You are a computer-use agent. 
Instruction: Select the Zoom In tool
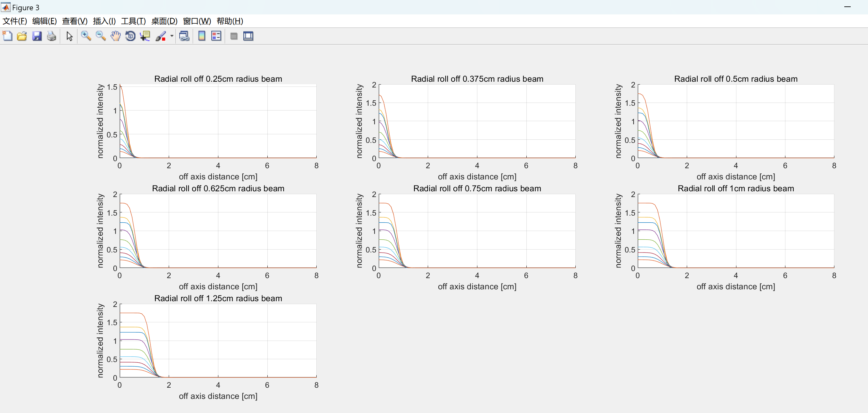[x=85, y=36]
